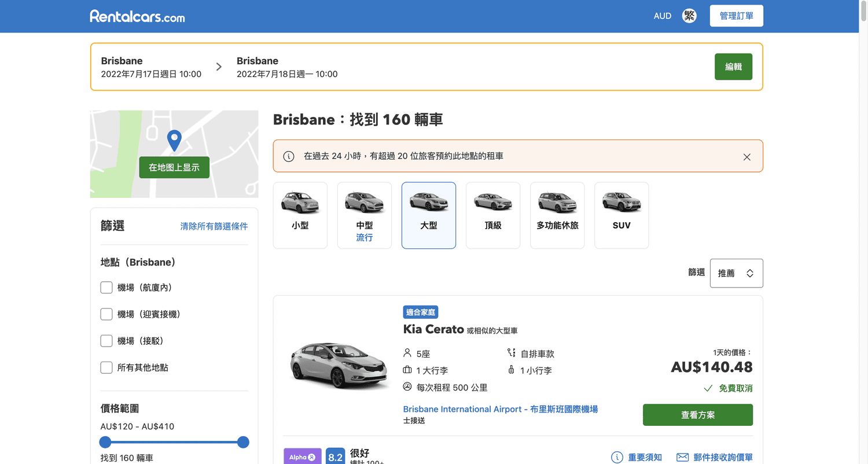This screenshot has width=868, height=464.
Task: Check 機場（接駁）filter
Action: coord(106,341)
